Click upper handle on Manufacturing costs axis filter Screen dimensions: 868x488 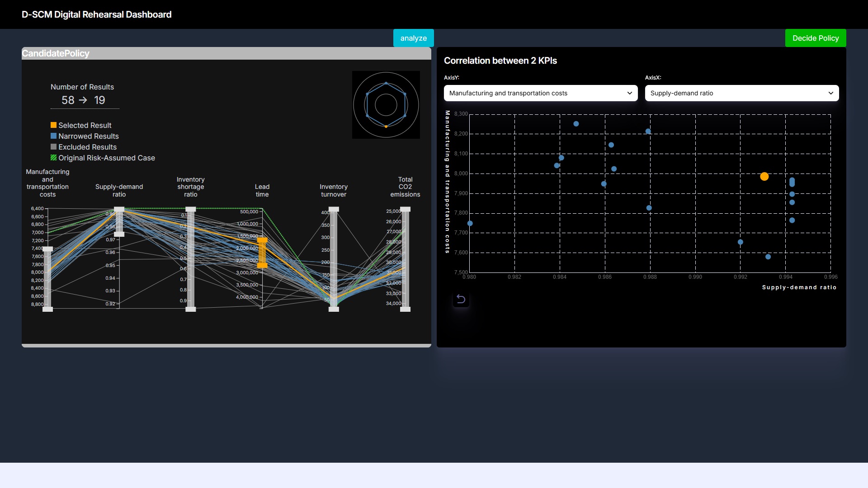47,249
